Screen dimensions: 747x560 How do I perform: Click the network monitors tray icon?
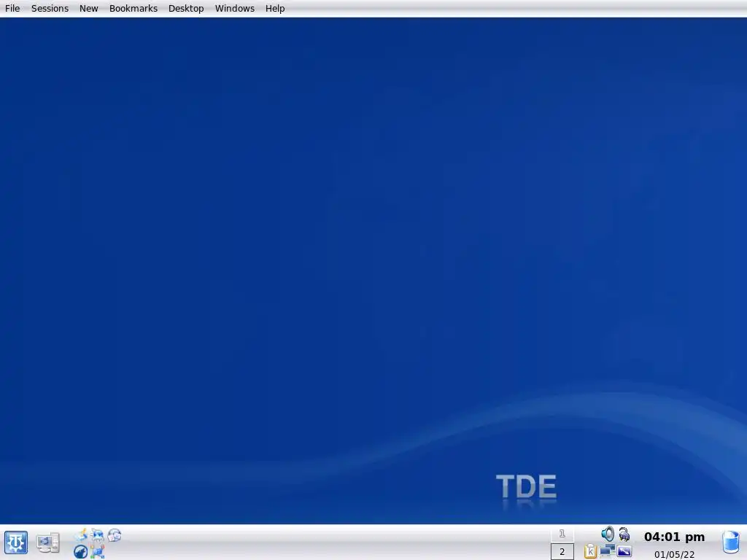click(608, 551)
